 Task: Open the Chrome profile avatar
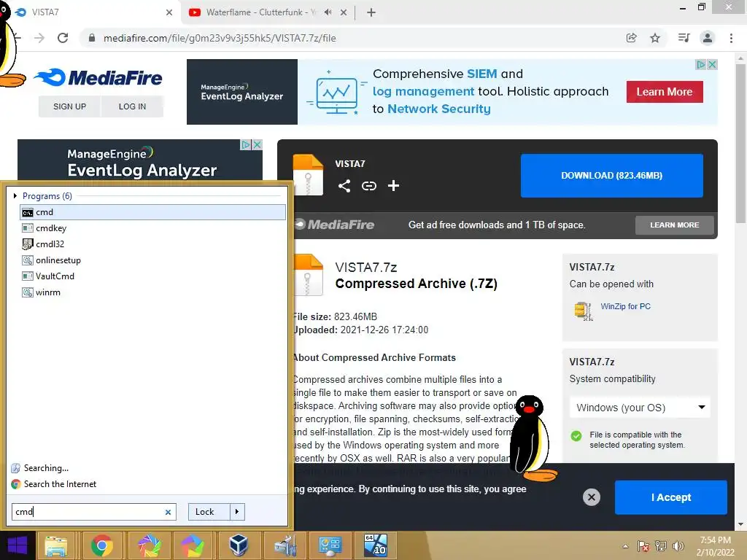click(x=708, y=38)
